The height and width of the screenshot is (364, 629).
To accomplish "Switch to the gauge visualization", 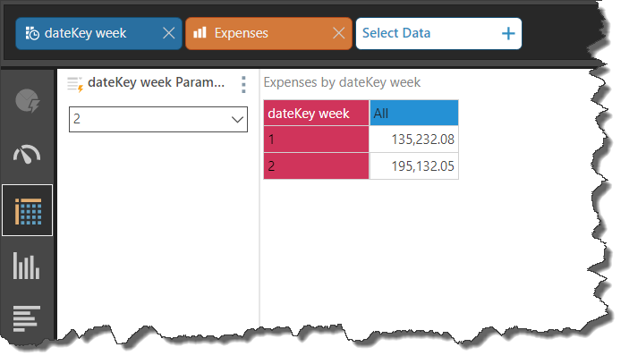I will tap(28, 156).
